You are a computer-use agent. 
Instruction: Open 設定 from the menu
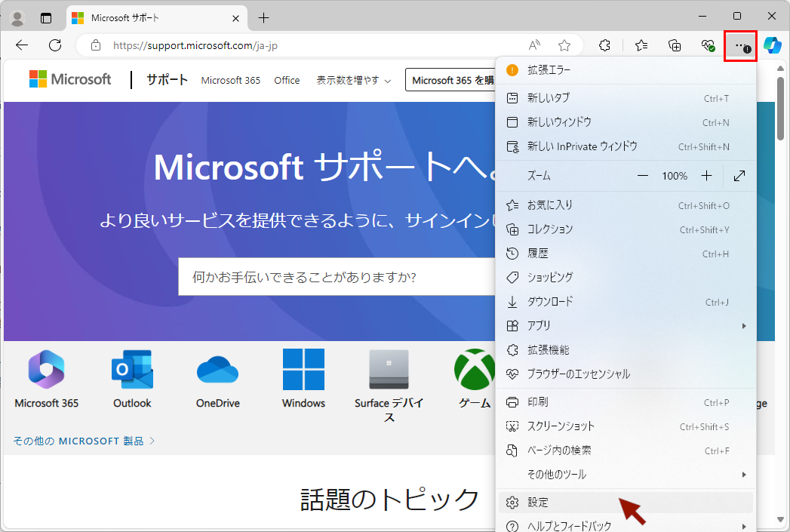[626, 503]
